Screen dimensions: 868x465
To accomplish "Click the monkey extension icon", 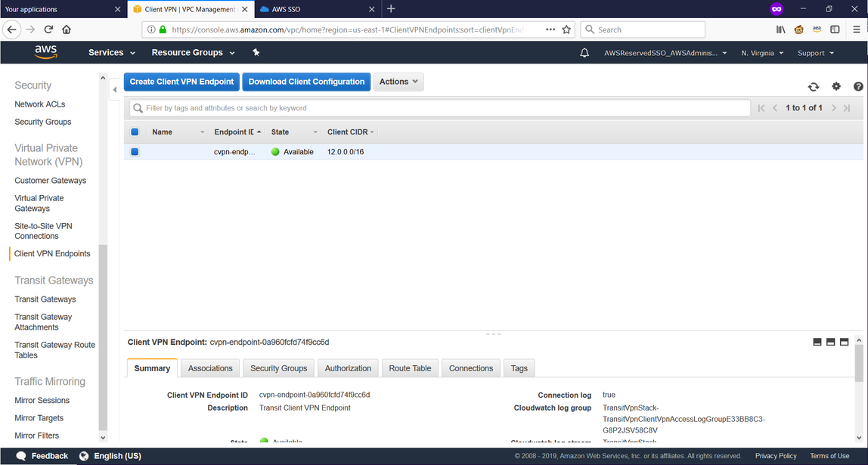I will 798,30.
